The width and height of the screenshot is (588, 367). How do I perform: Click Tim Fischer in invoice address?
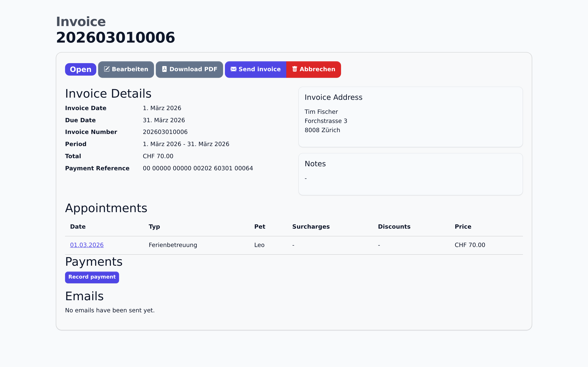pyautogui.click(x=321, y=112)
